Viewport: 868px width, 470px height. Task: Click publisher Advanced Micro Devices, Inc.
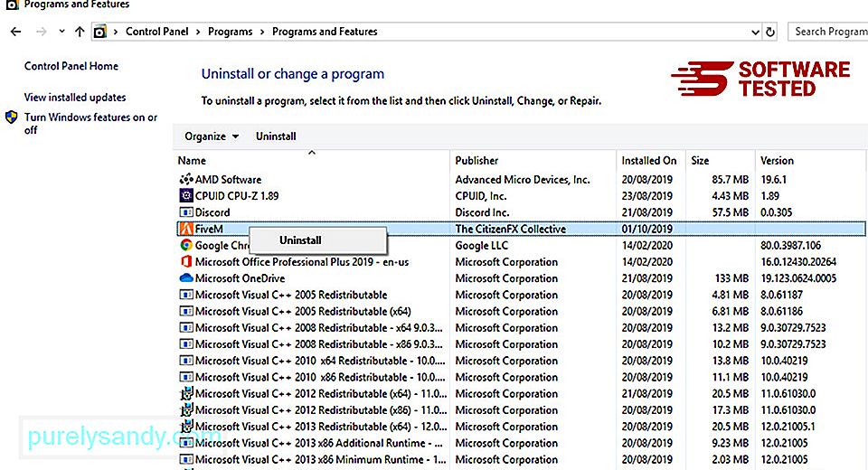[523, 179]
